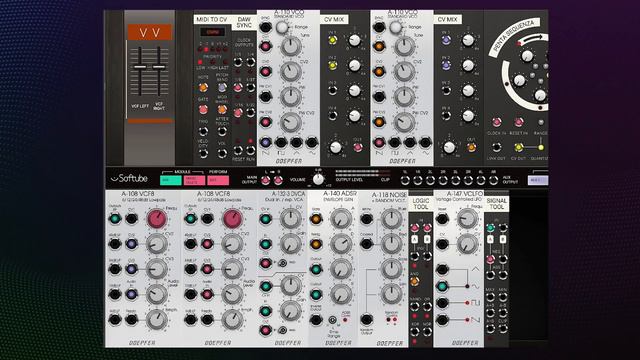Click the MIDI to CV TRIG jack
The width and height of the screenshot is (640, 360).
pyautogui.click(x=203, y=131)
